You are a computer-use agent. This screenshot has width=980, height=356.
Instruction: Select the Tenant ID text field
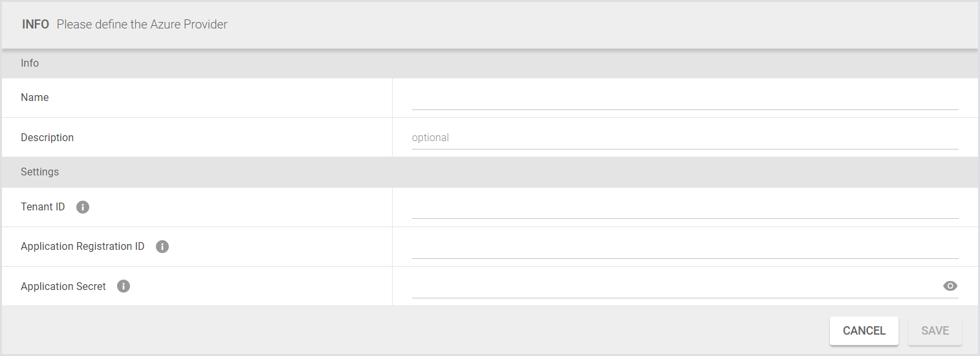click(684, 208)
